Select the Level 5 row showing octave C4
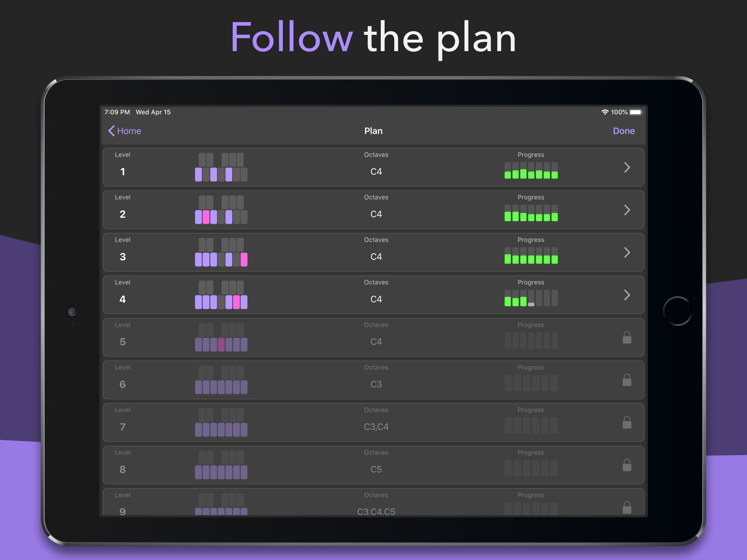The image size is (747, 560). 376,342
